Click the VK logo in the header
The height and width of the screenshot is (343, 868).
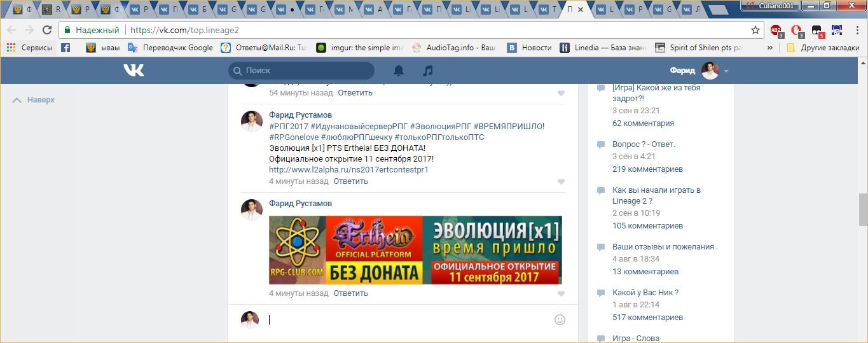point(134,71)
